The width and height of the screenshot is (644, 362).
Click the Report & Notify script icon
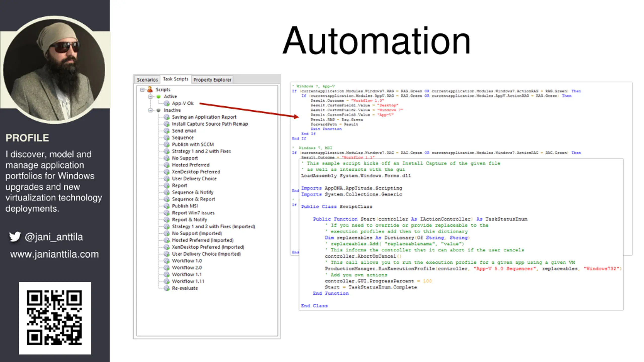click(167, 220)
